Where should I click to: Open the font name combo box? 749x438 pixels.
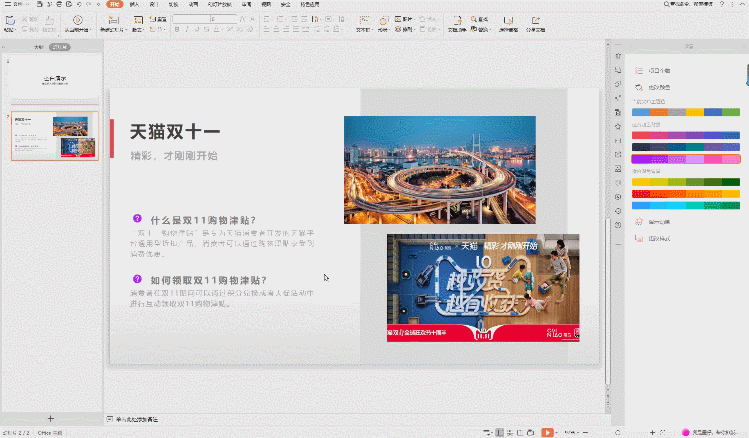coord(192,18)
